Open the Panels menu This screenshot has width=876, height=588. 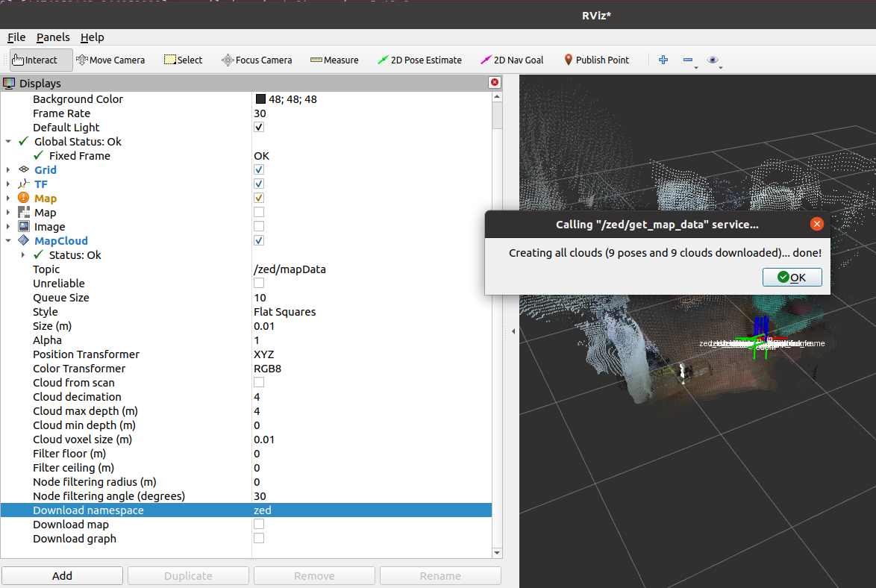pyautogui.click(x=53, y=37)
